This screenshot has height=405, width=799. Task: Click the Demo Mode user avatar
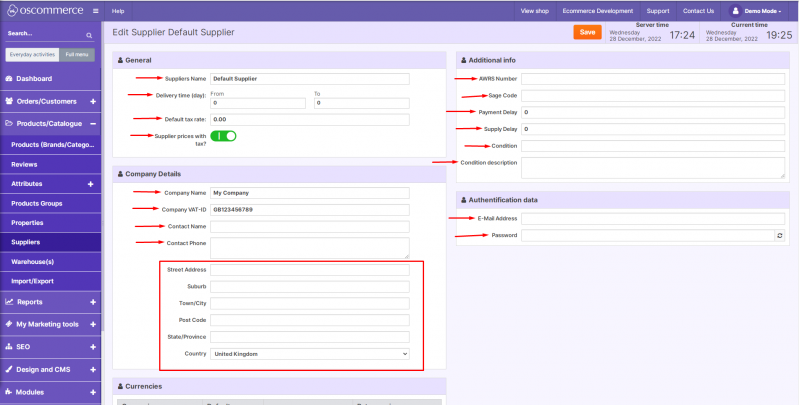click(735, 11)
